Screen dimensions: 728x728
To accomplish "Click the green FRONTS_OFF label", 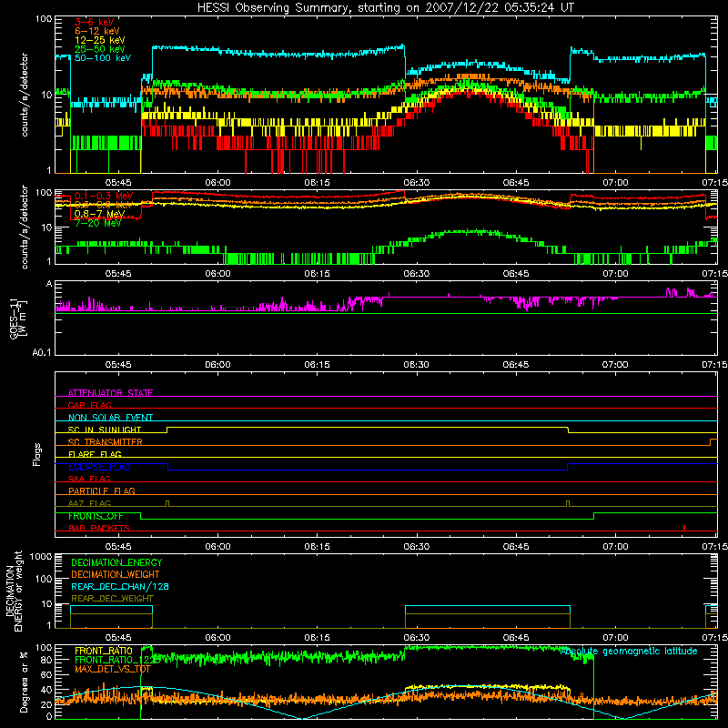I will tap(96, 516).
